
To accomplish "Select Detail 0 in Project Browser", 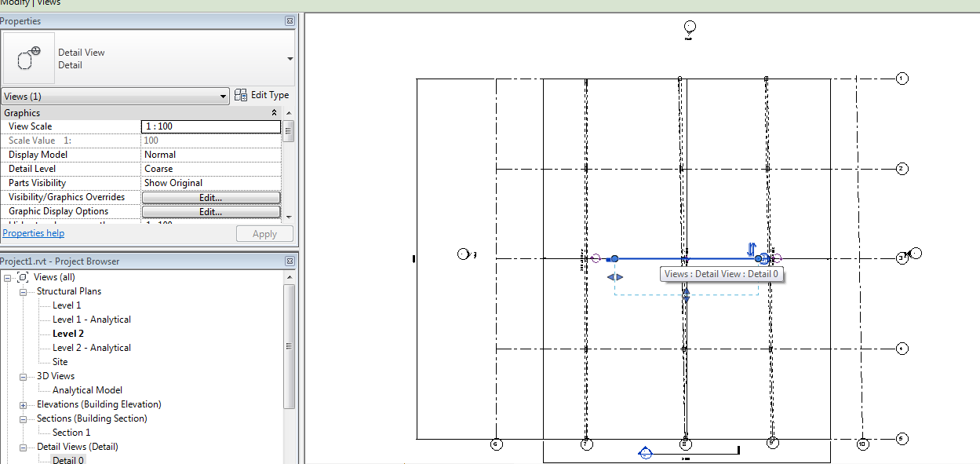I will coord(68,460).
